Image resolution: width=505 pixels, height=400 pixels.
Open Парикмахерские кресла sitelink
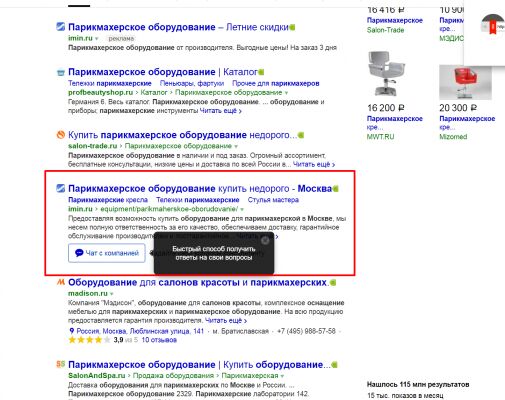pos(108,200)
